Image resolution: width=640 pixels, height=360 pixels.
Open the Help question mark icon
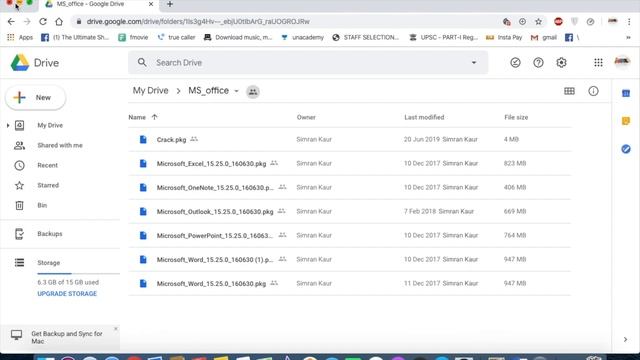(538, 62)
